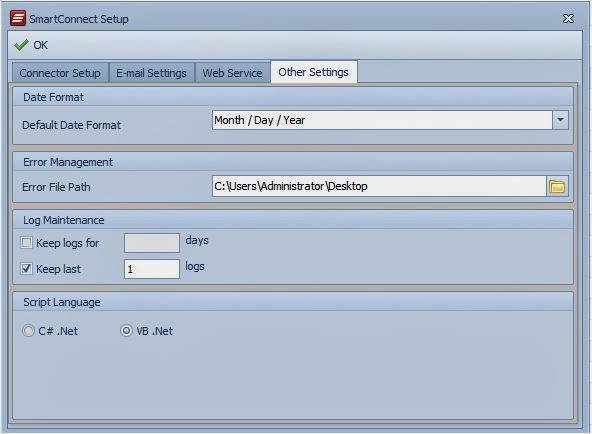Image resolution: width=592 pixels, height=434 pixels.
Task: Browse for error file path folder icon
Action: (x=557, y=186)
